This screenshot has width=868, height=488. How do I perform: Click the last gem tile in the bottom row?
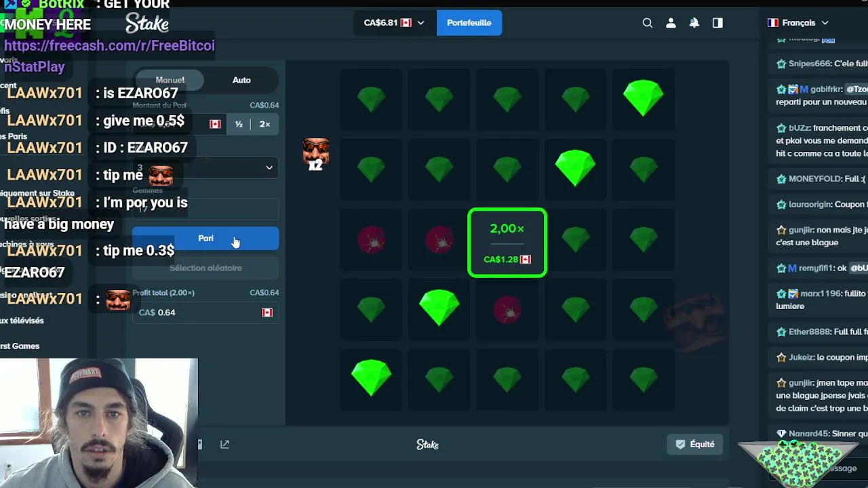[643, 380]
